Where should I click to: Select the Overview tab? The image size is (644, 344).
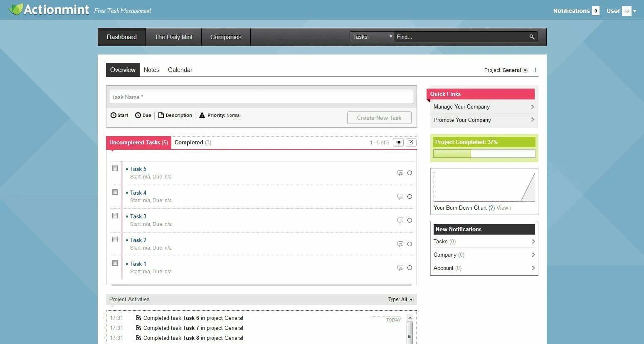click(123, 70)
